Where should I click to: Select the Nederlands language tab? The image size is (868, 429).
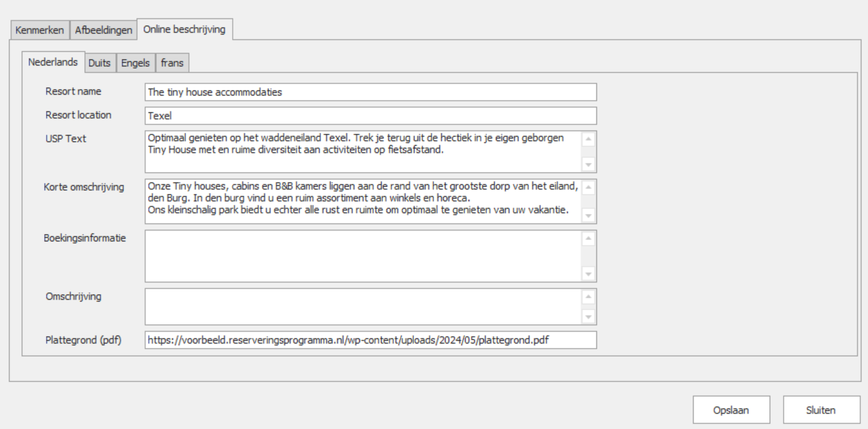point(53,62)
